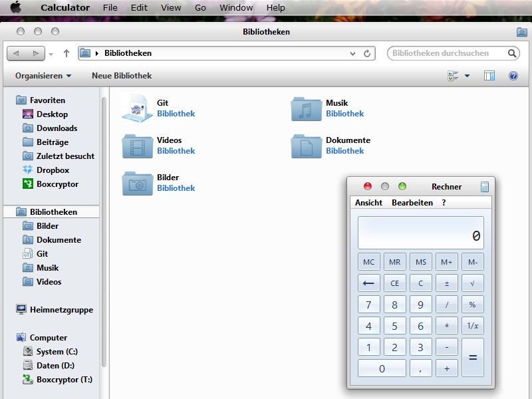532x399 pixels.
Task: Open the File menu
Action: (110, 7)
